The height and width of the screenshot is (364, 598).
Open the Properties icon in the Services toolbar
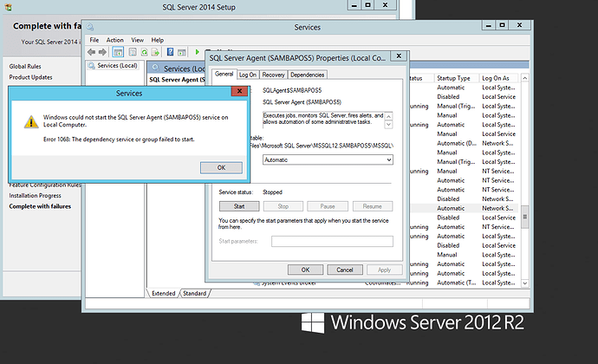pos(133,52)
